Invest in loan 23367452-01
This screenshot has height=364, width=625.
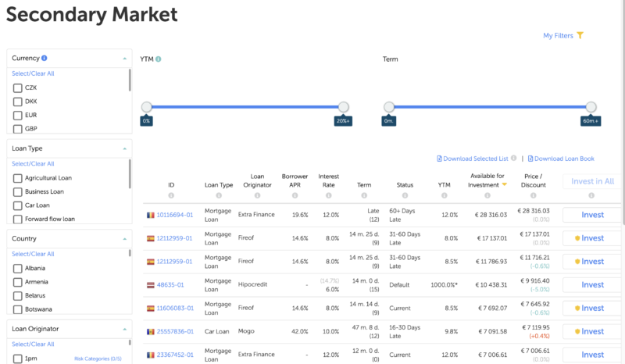tap(592, 355)
